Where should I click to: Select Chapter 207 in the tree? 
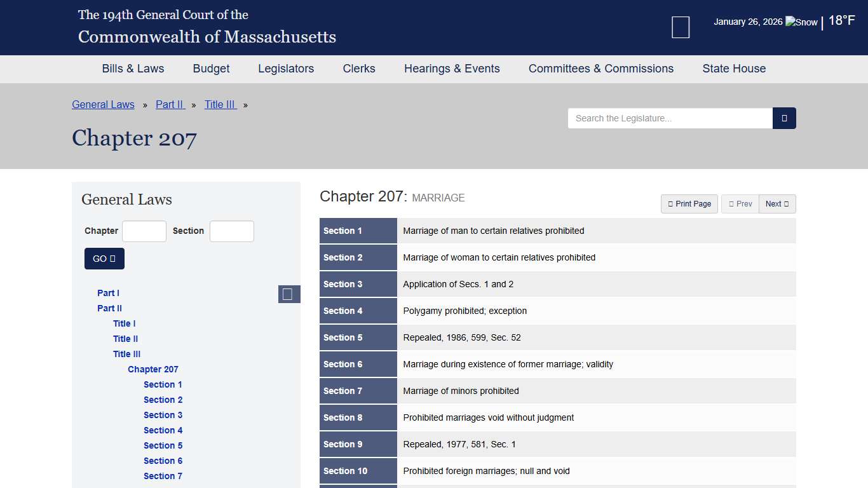pos(153,369)
